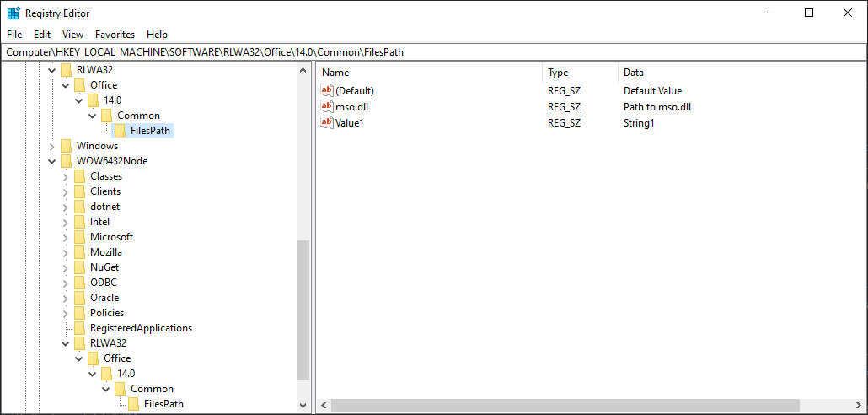Viewport: 868px width, 415px height.
Task: Maximize the Registry Editor window
Action: pyautogui.click(x=809, y=13)
